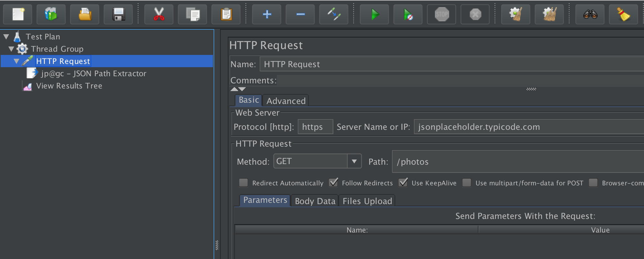Open the Body Data tab
The width and height of the screenshot is (644, 259).
click(315, 201)
